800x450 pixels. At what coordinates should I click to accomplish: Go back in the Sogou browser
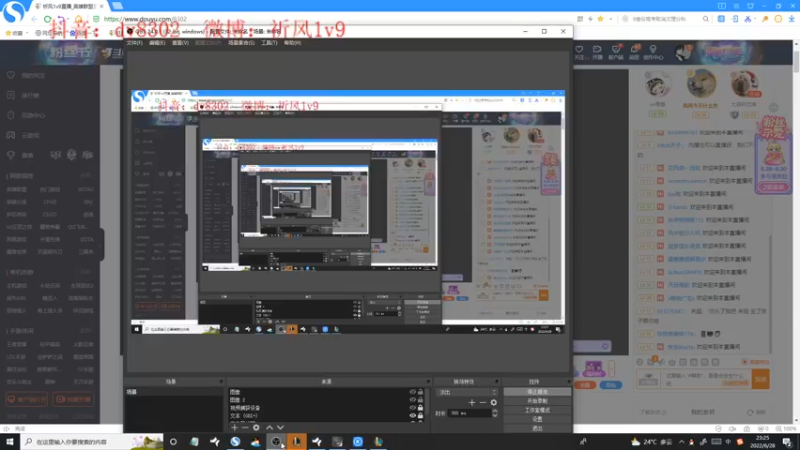tap(34, 19)
